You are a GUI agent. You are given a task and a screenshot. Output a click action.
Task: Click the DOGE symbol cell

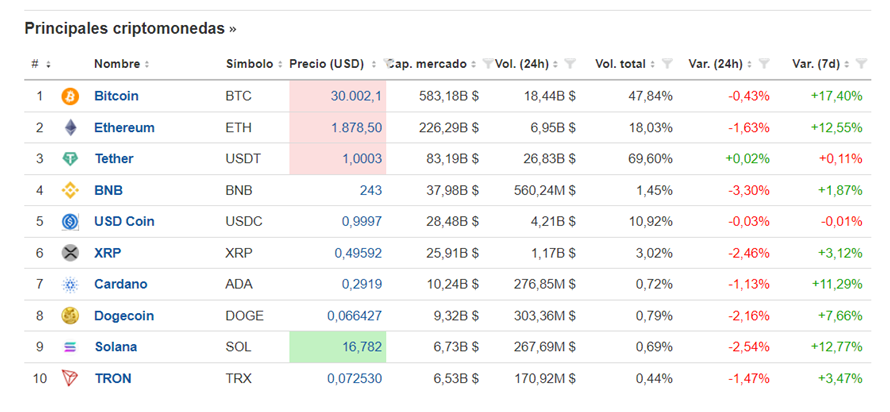pyautogui.click(x=245, y=316)
